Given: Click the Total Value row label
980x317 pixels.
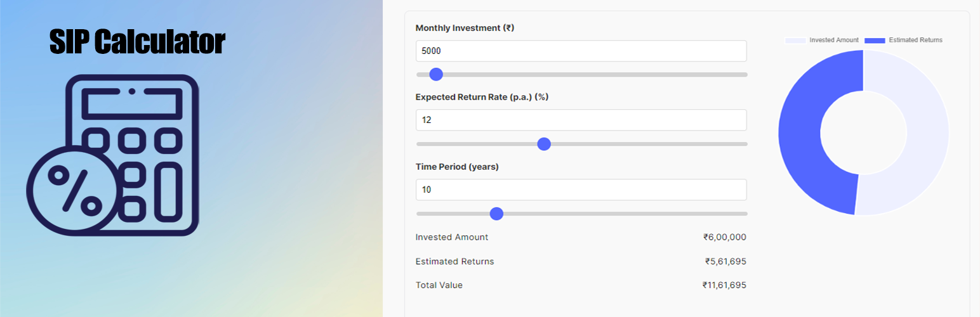Looking at the screenshot, I should [439, 285].
